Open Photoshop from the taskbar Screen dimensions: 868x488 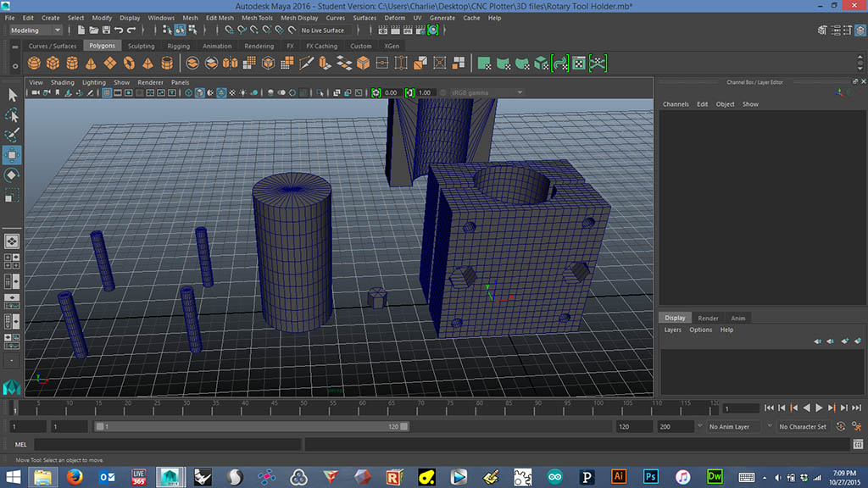pyautogui.click(x=650, y=476)
